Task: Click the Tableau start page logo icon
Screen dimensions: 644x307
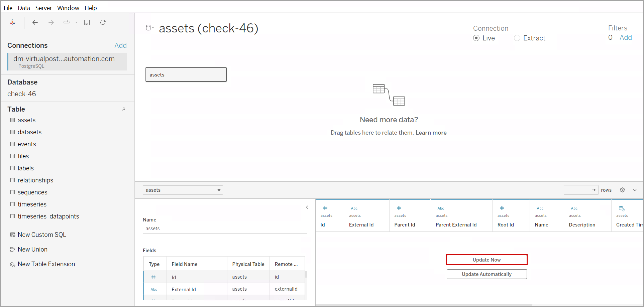Action: (x=13, y=22)
